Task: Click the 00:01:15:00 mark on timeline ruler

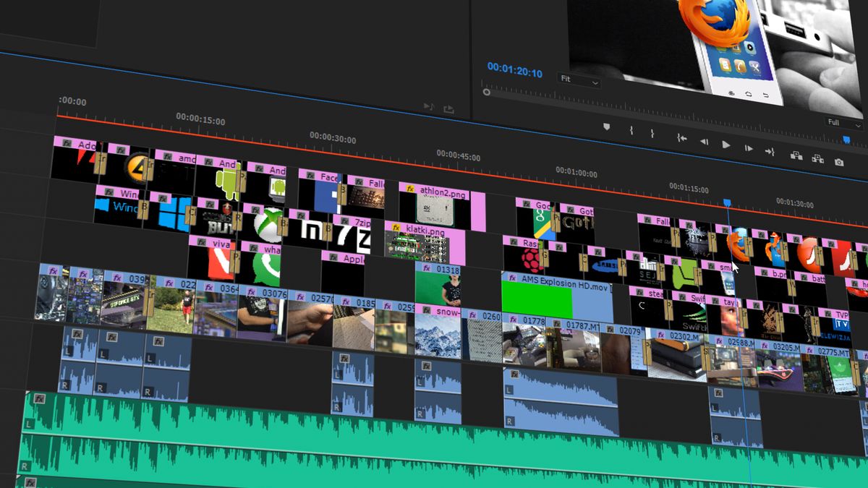Action: pos(689,188)
